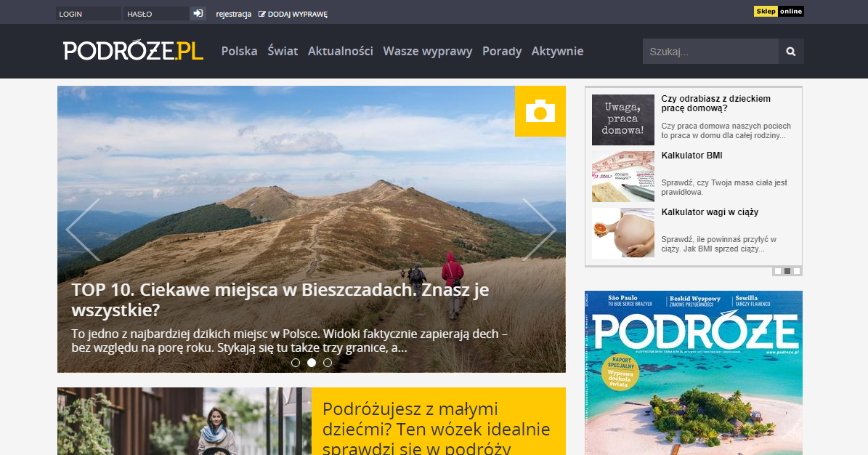Screen dimensions: 868x455
Task: Click the search magnifier button
Action: [791, 52]
